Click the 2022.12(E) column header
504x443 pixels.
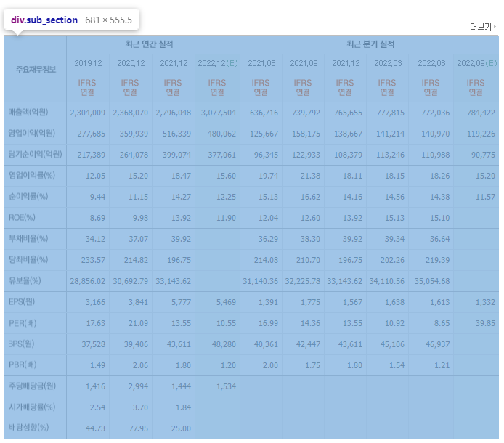coord(218,63)
